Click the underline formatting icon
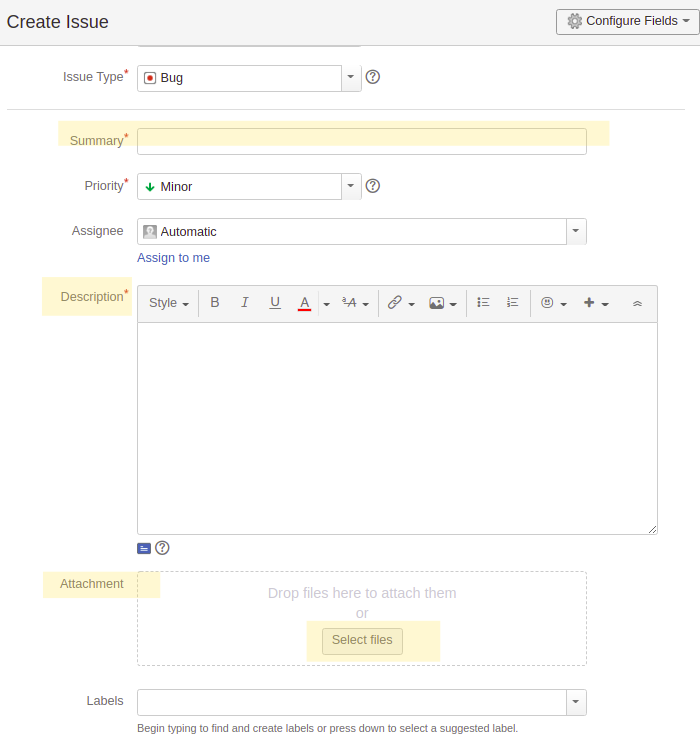The width and height of the screenshot is (700, 739). [275, 303]
